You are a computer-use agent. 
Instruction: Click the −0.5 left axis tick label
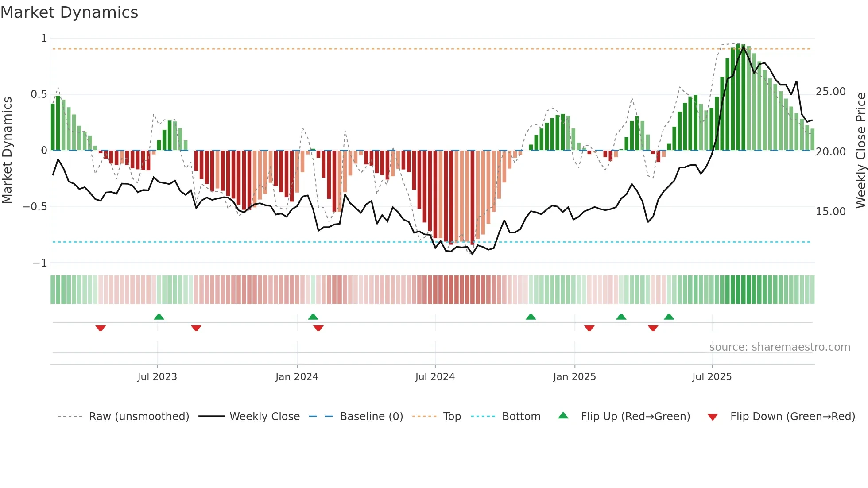pyautogui.click(x=35, y=207)
